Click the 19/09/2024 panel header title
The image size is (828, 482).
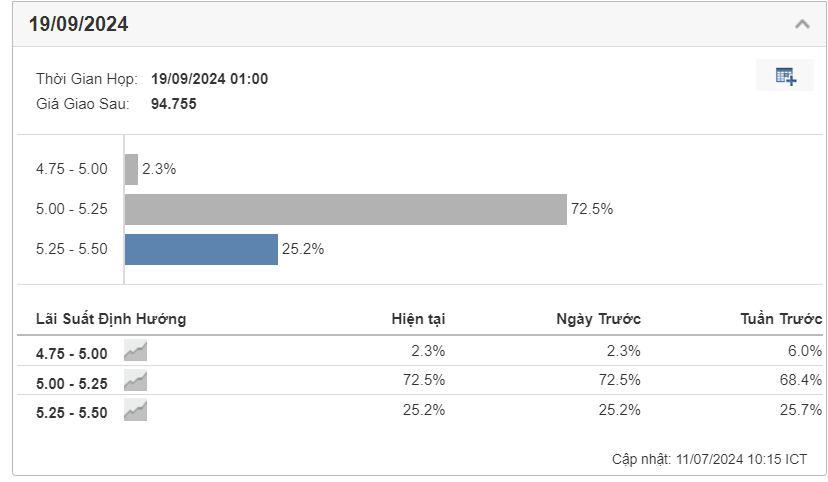coord(79,24)
